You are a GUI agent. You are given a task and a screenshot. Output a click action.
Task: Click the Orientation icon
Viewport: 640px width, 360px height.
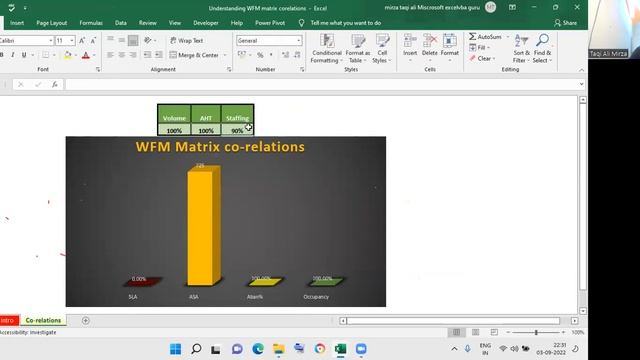coord(148,40)
